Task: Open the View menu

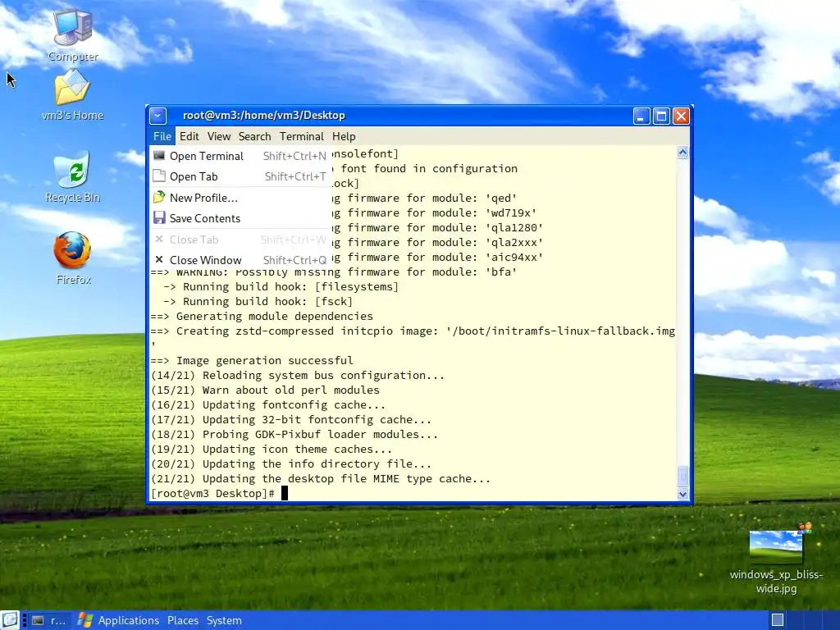Action: point(218,136)
